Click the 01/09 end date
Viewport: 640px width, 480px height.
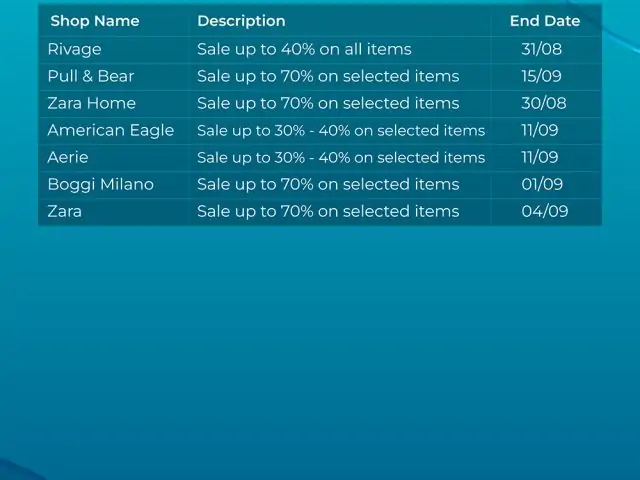click(542, 184)
